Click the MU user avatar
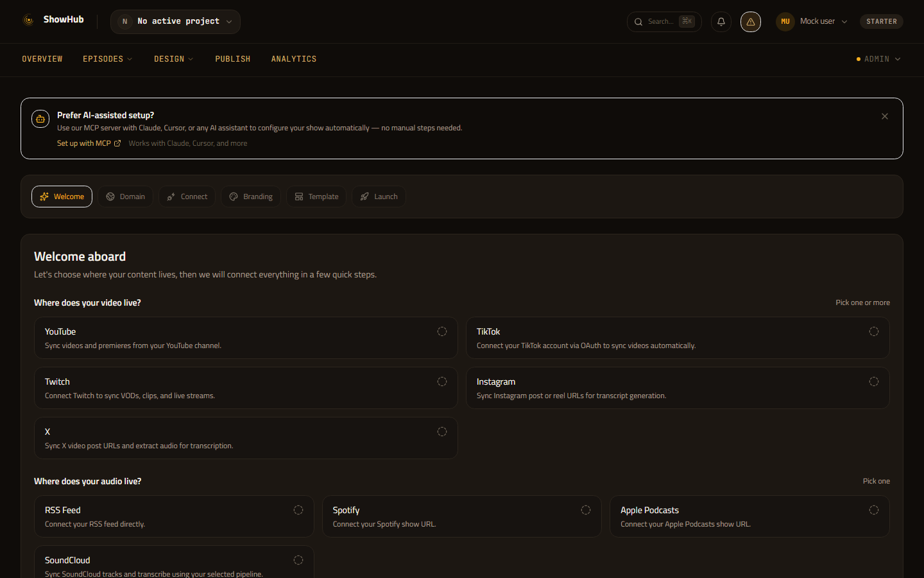 (785, 22)
